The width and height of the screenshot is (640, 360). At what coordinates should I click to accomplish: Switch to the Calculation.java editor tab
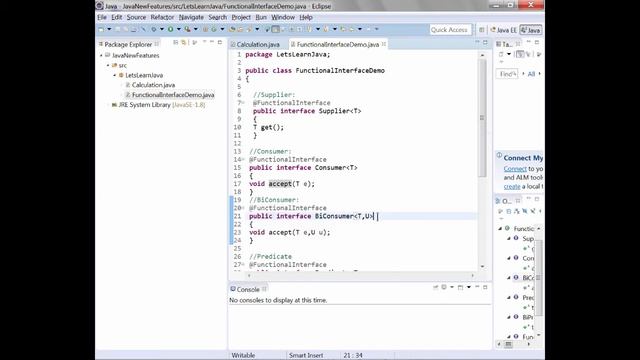coord(258,44)
